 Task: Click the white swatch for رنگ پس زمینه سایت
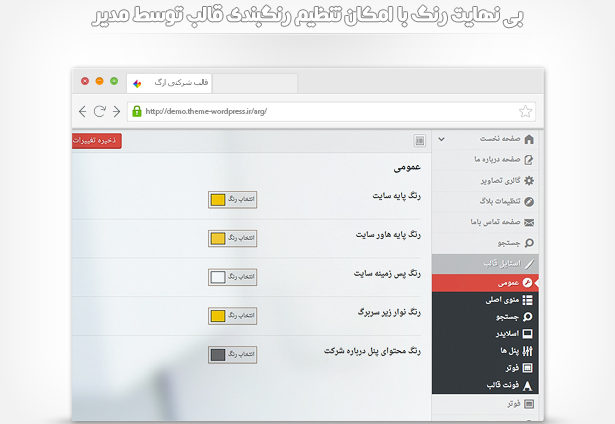217,277
